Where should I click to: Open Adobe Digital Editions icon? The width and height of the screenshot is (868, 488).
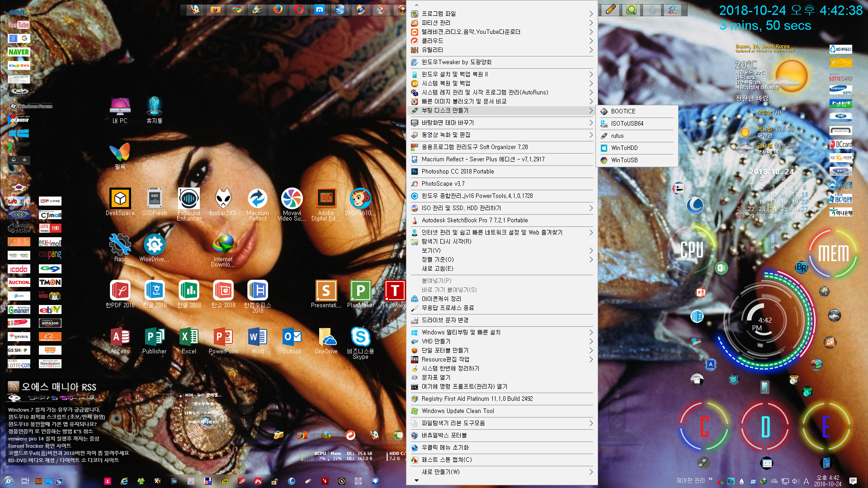click(x=326, y=204)
